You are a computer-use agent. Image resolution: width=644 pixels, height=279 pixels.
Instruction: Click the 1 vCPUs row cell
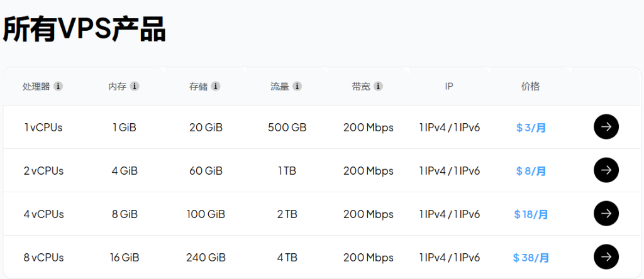[43, 128]
